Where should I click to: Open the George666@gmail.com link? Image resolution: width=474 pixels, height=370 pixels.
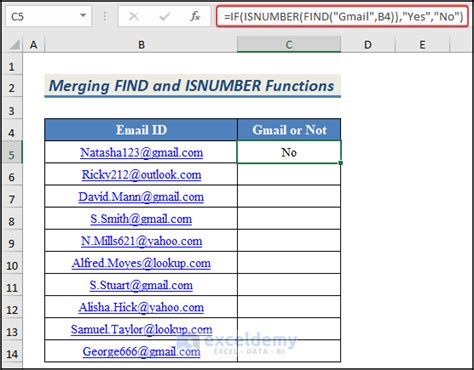[x=141, y=351]
